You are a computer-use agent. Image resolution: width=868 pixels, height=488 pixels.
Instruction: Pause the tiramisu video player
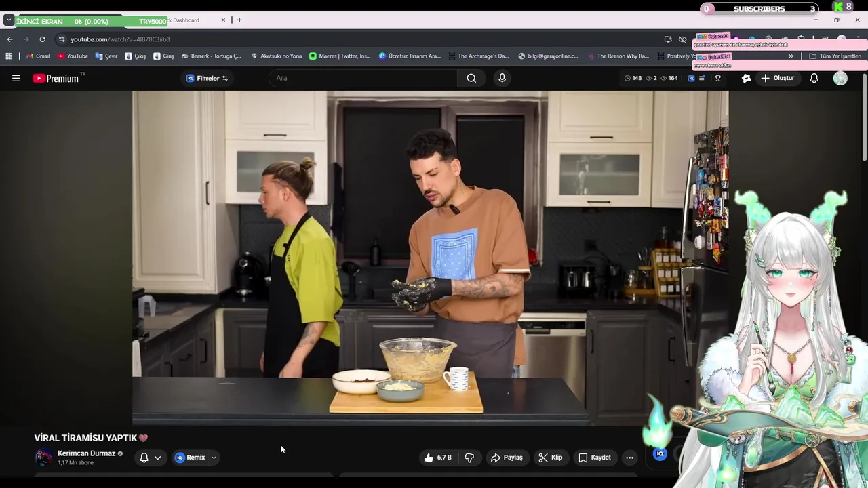pyautogui.click(x=430, y=258)
